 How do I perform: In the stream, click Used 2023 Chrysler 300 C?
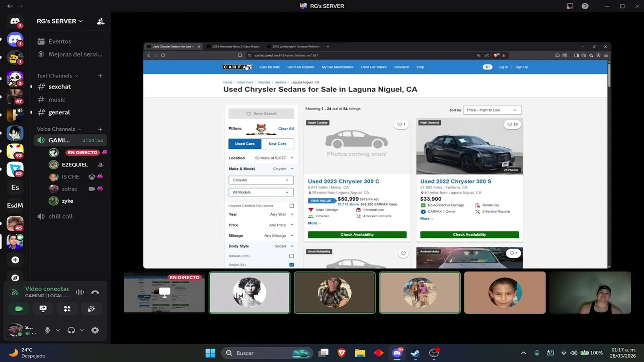tap(344, 182)
